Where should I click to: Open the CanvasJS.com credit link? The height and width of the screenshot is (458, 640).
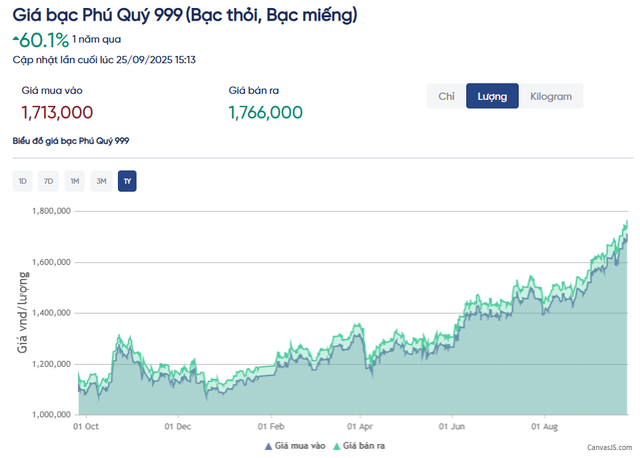610,447
